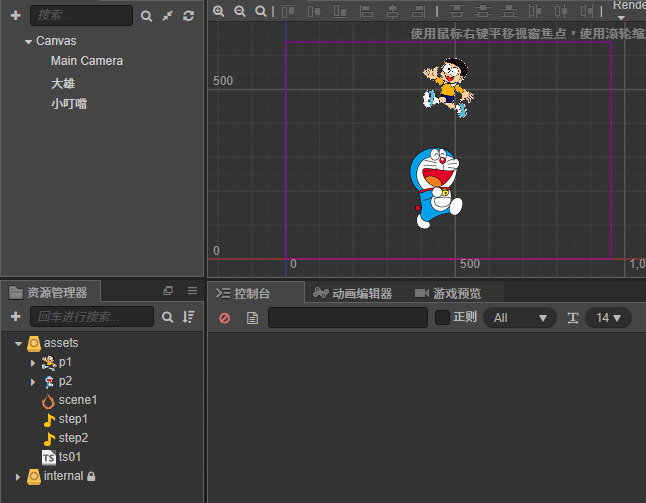The image size is (646, 503).
Task: Align nodes to vertical center
Action: (314, 11)
